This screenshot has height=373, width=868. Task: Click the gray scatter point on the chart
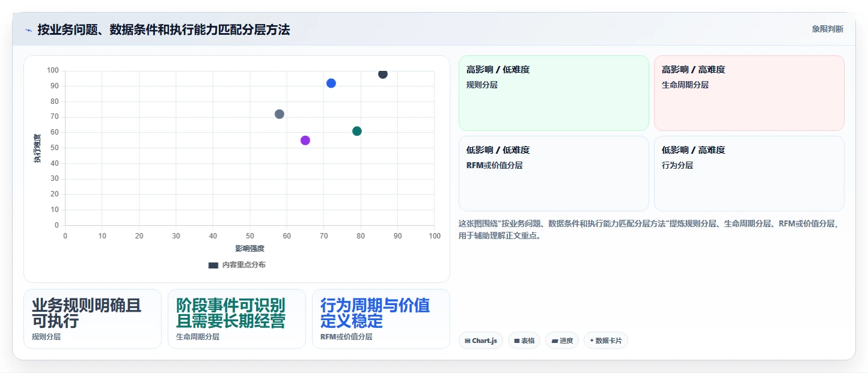(280, 114)
